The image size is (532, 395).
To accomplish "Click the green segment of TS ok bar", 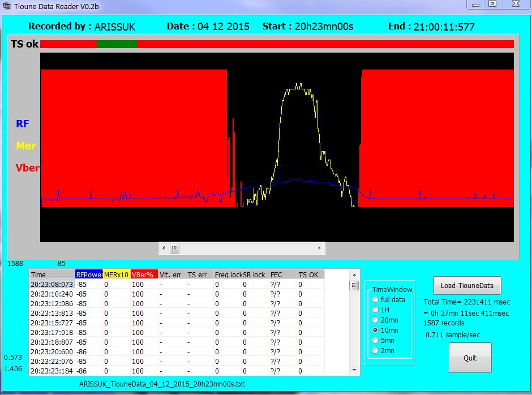I will (117, 44).
